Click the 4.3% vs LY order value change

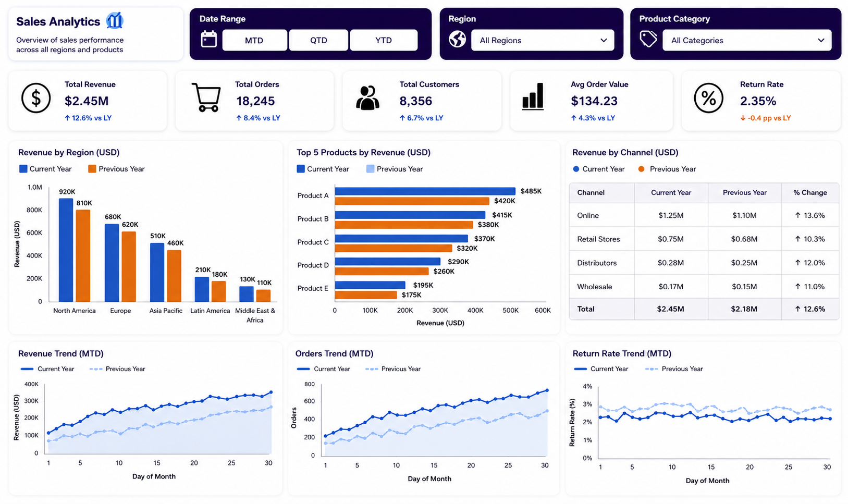coord(593,118)
